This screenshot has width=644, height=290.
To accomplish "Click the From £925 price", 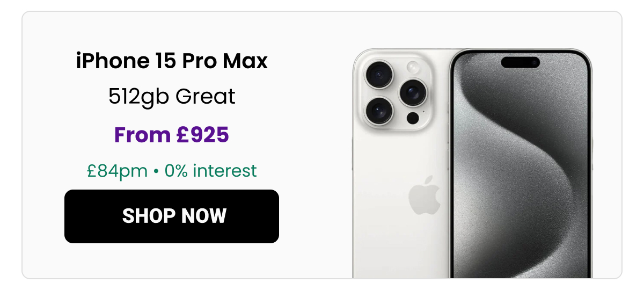I will (172, 135).
